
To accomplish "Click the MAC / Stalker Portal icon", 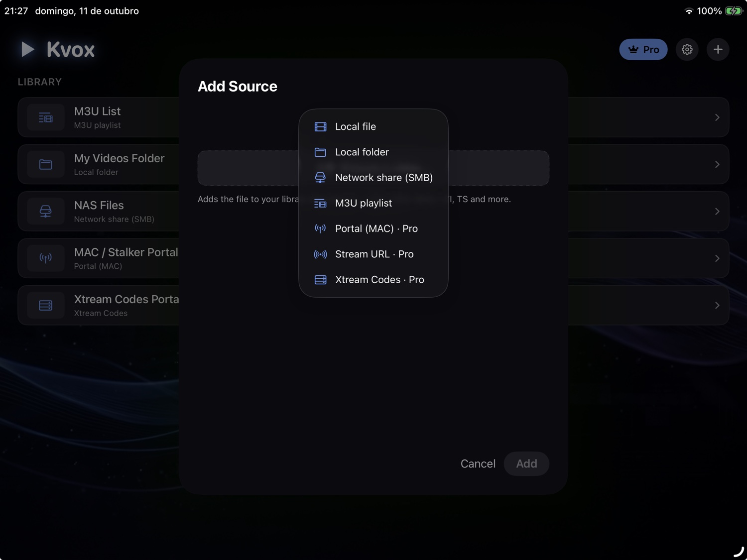I will click(46, 258).
